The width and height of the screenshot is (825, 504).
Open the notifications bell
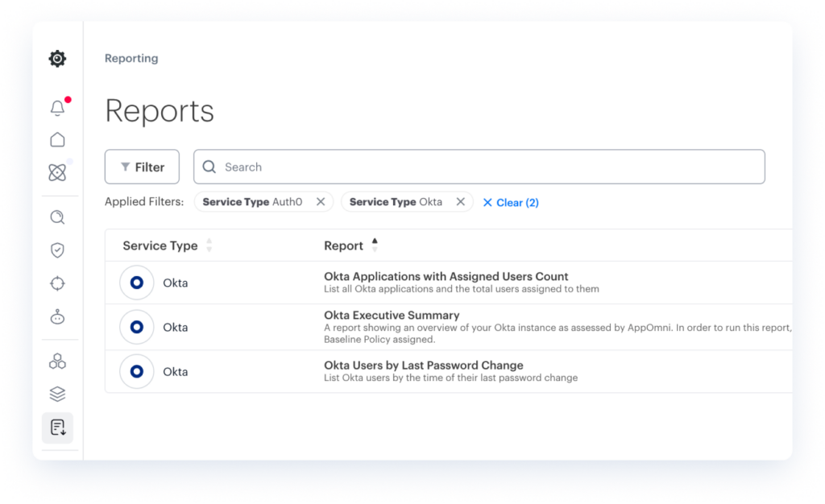coord(57,108)
